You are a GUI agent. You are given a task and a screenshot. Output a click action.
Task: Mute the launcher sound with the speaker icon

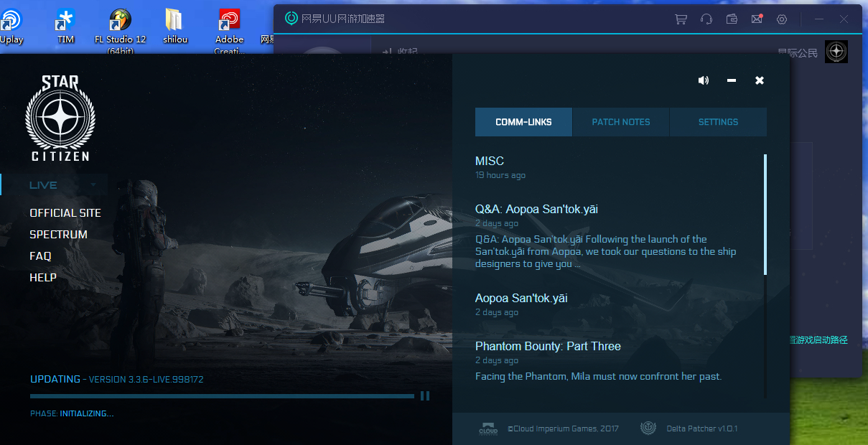[704, 80]
